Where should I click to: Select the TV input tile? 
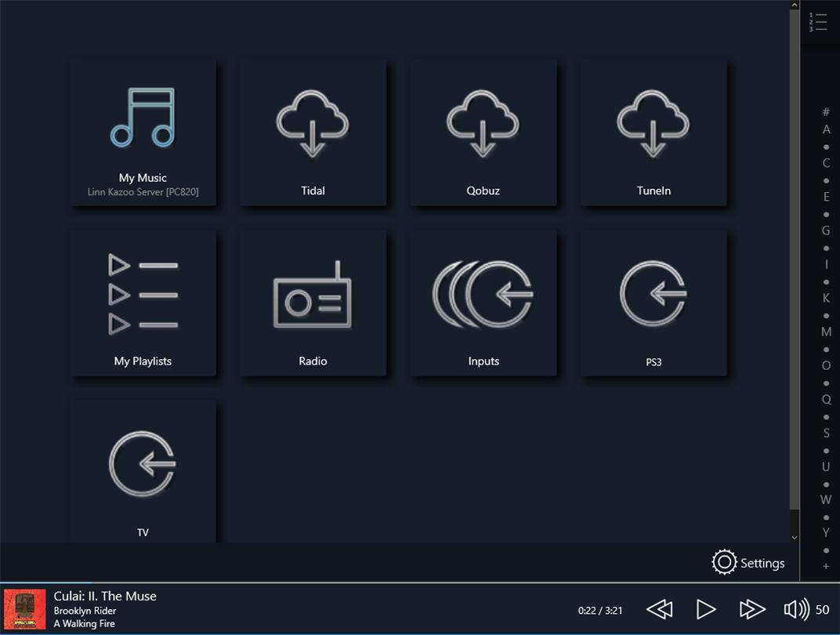pyautogui.click(x=143, y=472)
